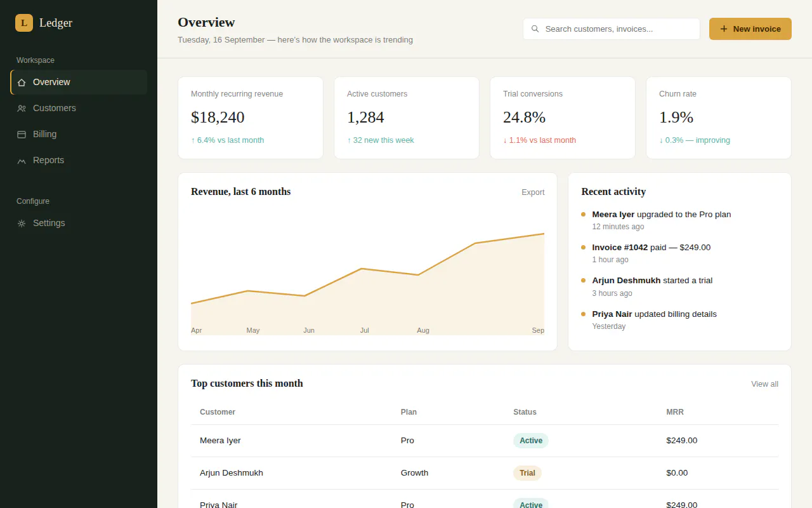Click the Active customers value 1,284

point(365,117)
